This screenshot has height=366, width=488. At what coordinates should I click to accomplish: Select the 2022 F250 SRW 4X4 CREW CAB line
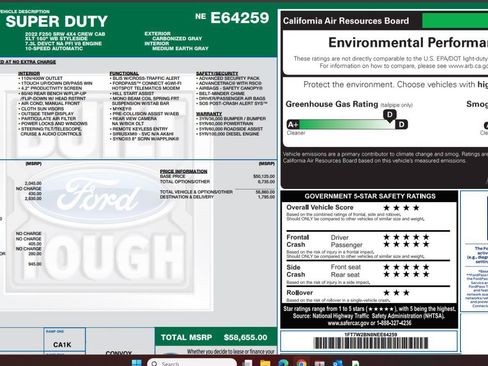65,34
